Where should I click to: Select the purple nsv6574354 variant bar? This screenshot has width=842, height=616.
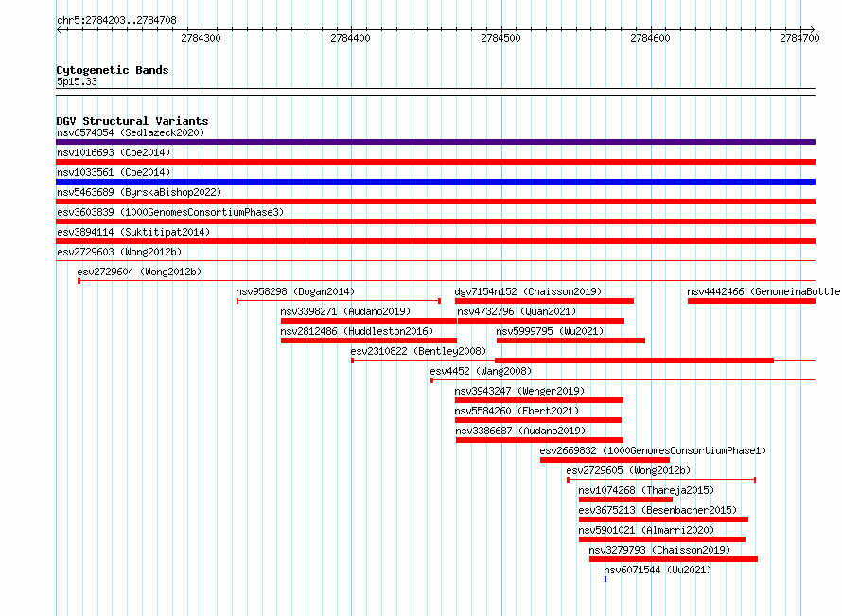(x=435, y=142)
